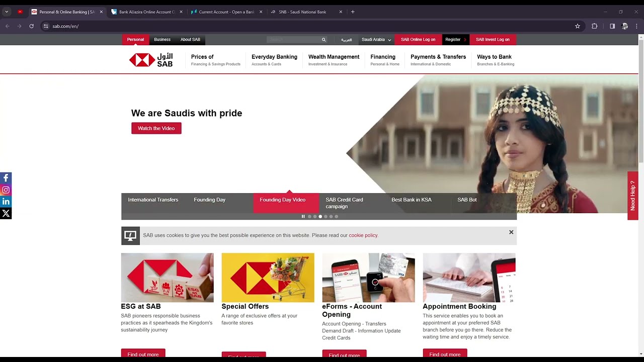Screen dimensions: 644x362
Task: Select SAB Bot carousel tab
Action: point(484,203)
